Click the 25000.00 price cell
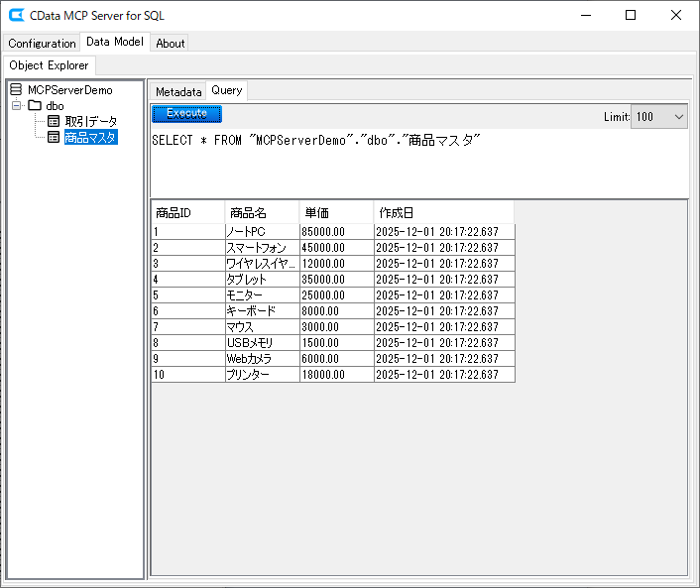 click(336, 295)
